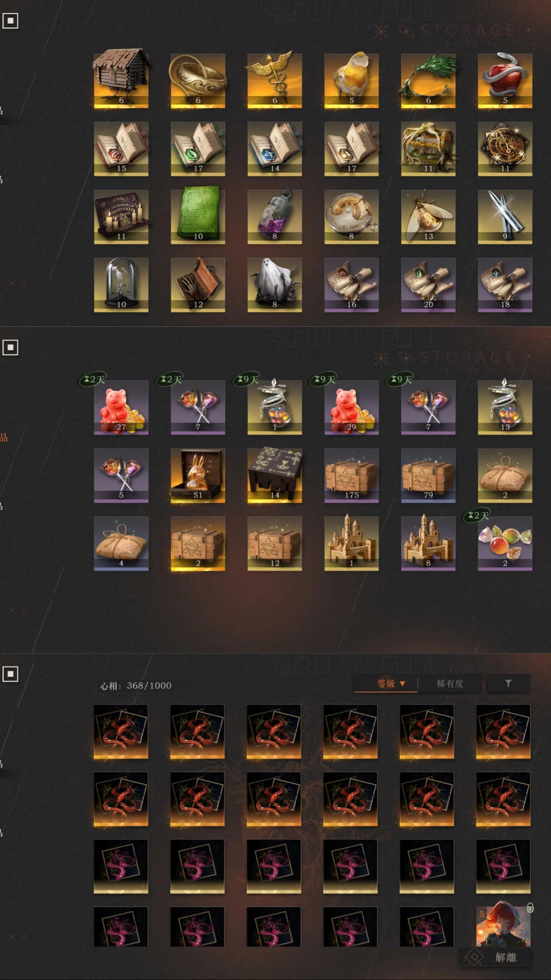Switch sorting to the 稀有度 tab
551x980 pixels.
click(450, 684)
